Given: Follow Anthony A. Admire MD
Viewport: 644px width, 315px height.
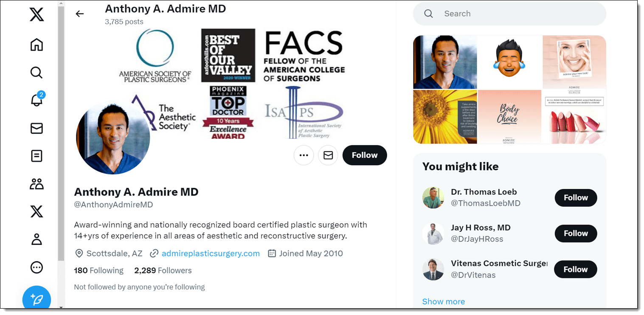Looking at the screenshot, I should 364,155.
